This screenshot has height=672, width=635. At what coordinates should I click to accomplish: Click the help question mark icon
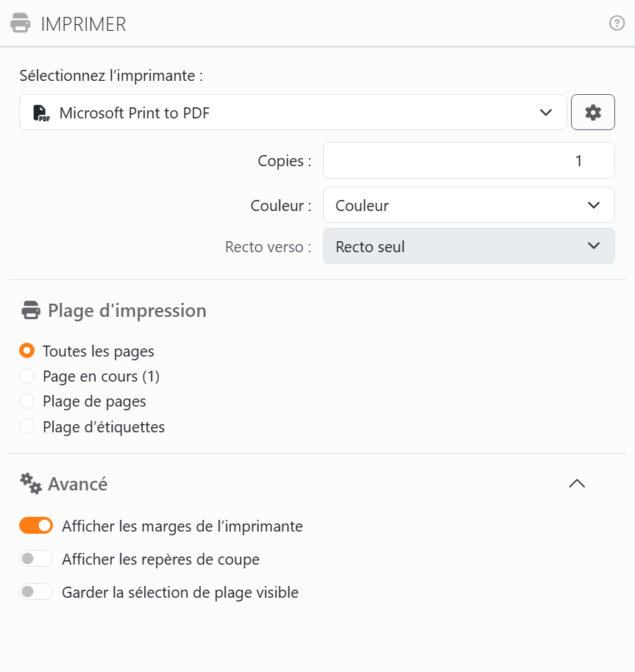(617, 23)
